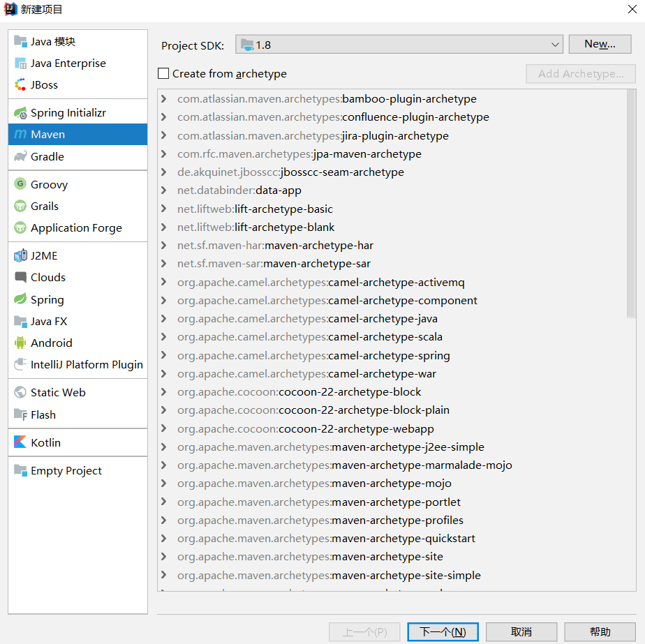Expand bamboo-plugin-archetype entry
This screenshot has height=644, width=645.
click(x=164, y=98)
